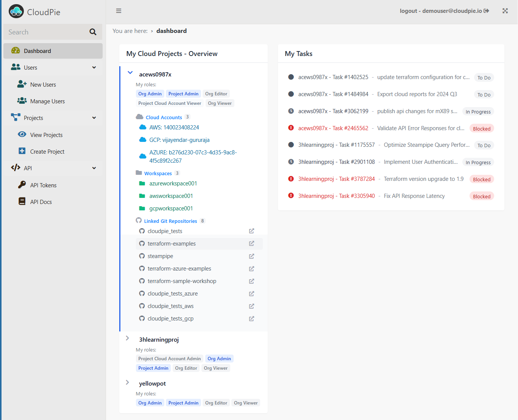Click the blocked alert icon for Task #3305940
Image resolution: width=518 pixels, height=420 pixels.
click(x=291, y=196)
